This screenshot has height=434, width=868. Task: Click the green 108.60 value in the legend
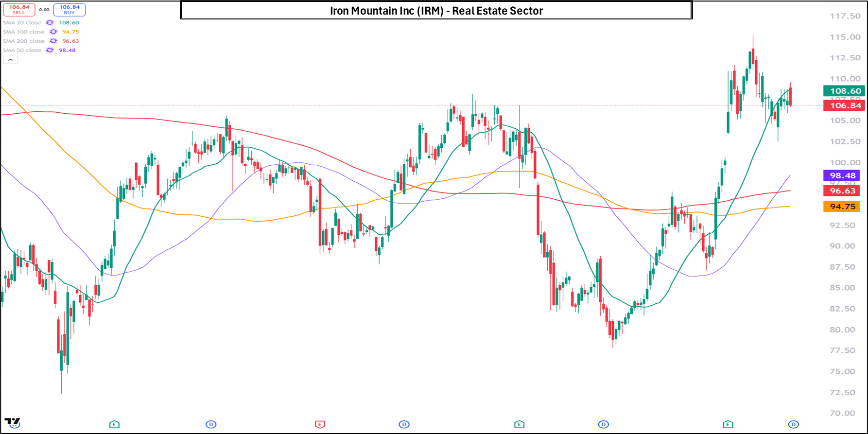click(x=69, y=23)
